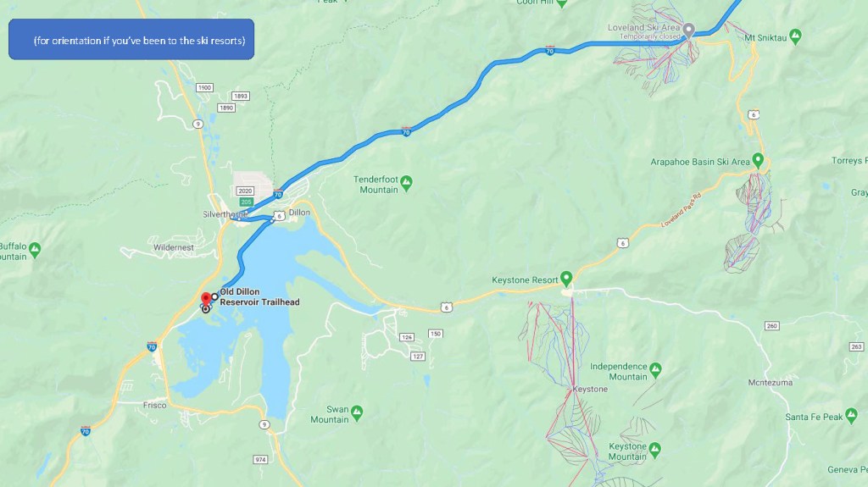The width and height of the screenshot is (868, 487).
Task: Click the Independence Mountain marker icon
Action: coord(655,369)
